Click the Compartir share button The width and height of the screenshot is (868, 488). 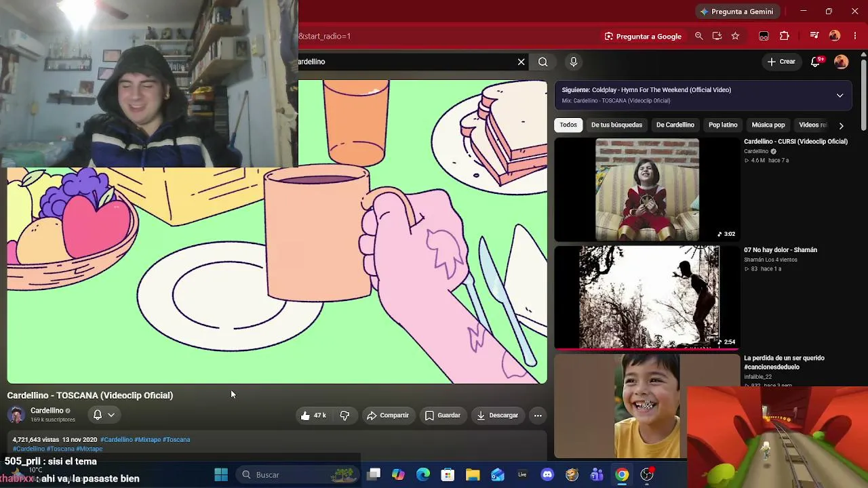pyautogui.click(x=388, y=415)
